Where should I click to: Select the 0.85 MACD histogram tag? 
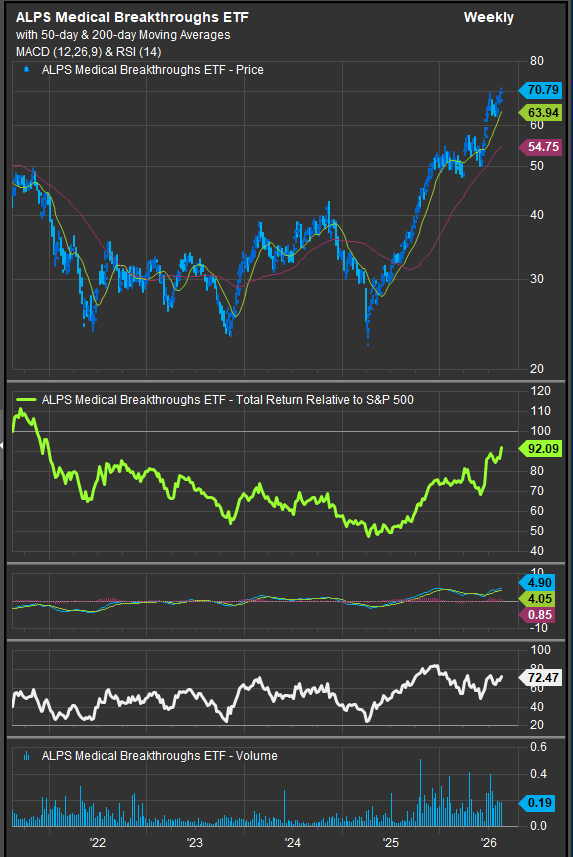(x=537, y=615)
